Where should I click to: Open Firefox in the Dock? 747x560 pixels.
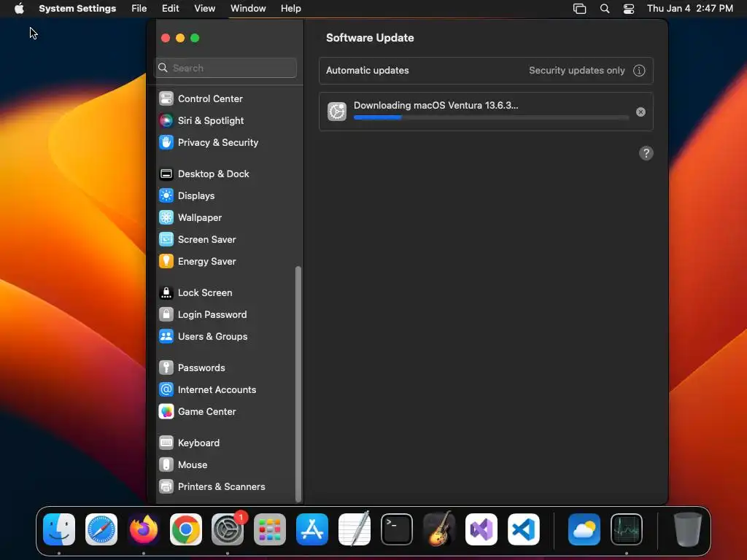click(x=144, y=529)
